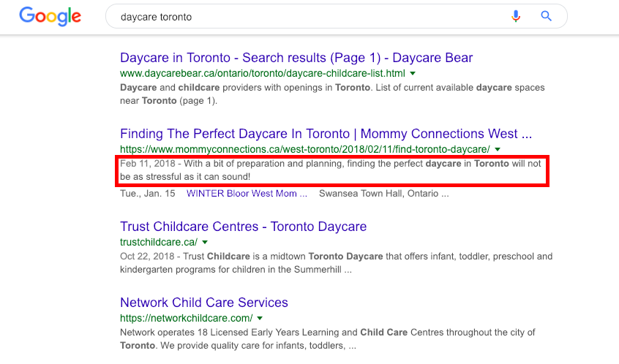
Task: Open Daycare Bear search result title
Action: (296, 58)
